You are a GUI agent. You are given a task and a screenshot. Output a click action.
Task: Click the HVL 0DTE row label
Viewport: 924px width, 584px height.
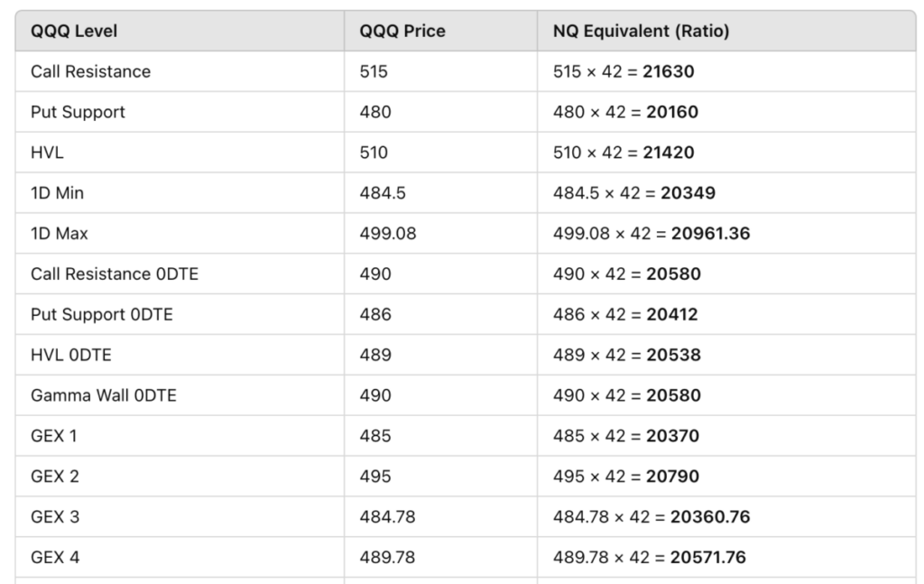(71, 355)
